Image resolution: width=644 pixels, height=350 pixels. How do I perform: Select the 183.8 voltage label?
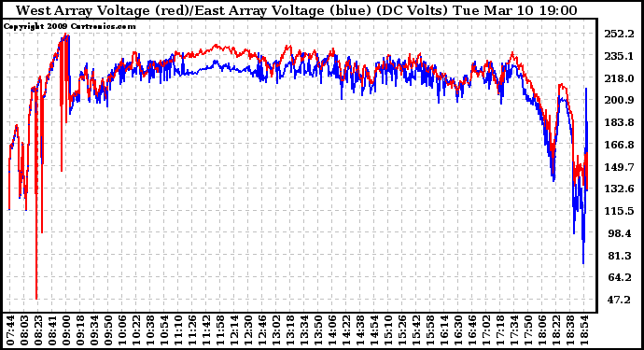point(619,122)
